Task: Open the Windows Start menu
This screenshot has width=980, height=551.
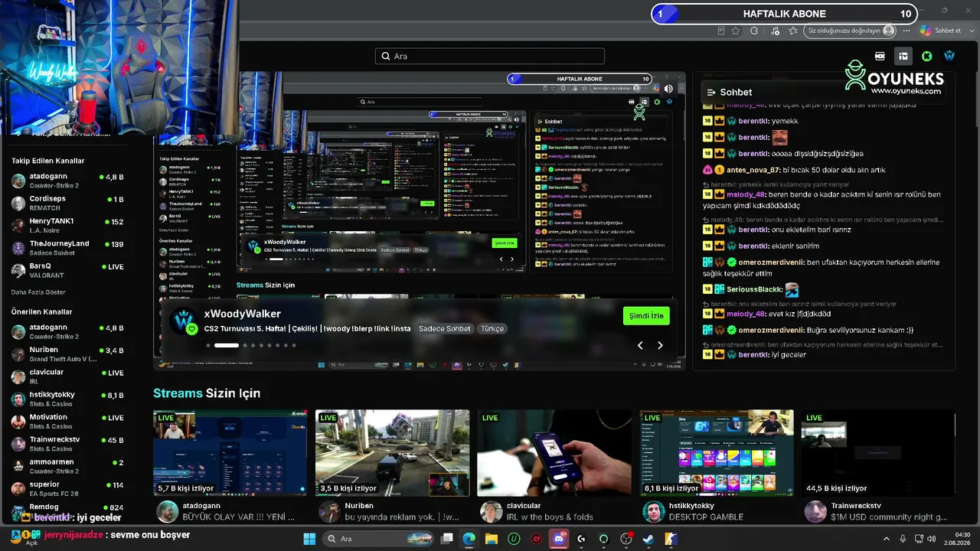Action: [x=309, y=539]
